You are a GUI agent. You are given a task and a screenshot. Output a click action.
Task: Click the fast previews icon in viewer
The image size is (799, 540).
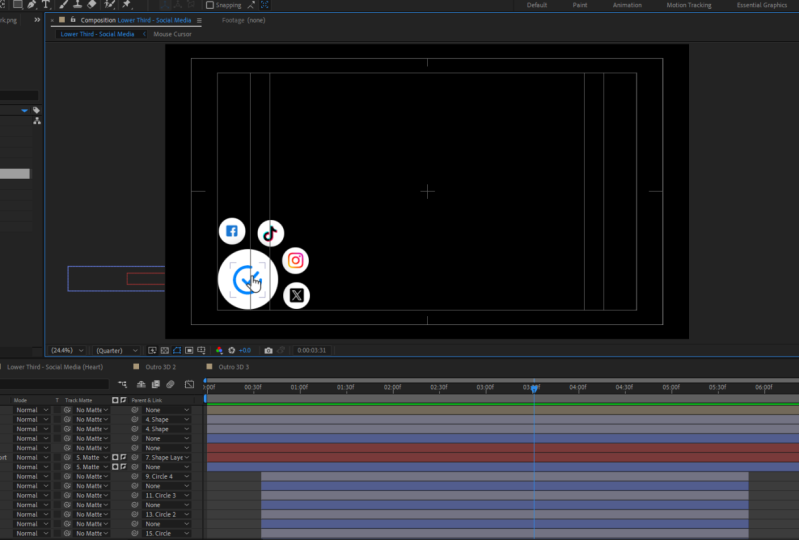tap(152, 350)
